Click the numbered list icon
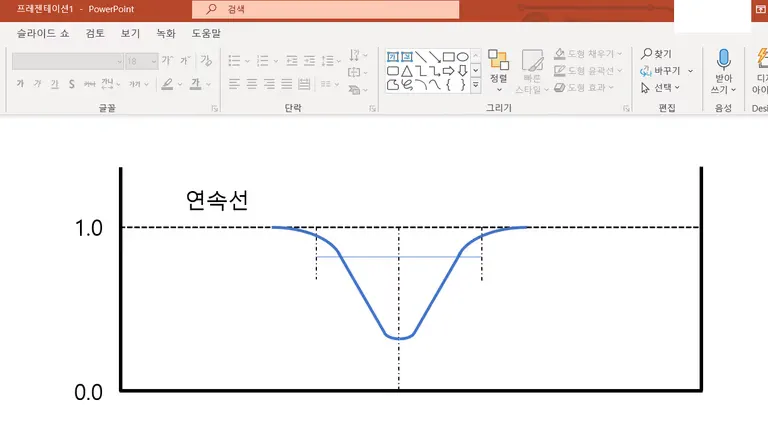768x421 pixels. [263, 61]
